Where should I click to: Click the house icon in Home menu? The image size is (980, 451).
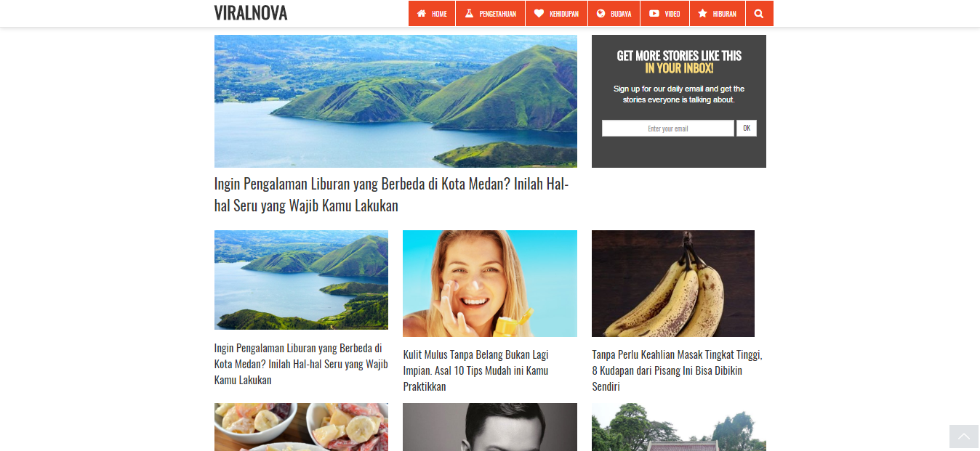tap(421, 13)
